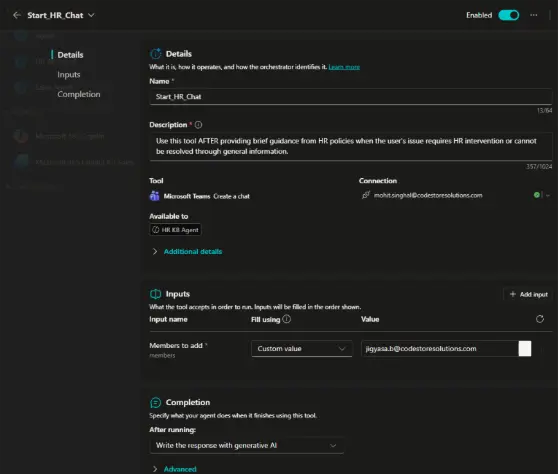Edit the Description text area
558x474 pixels.
click(351, 146)
